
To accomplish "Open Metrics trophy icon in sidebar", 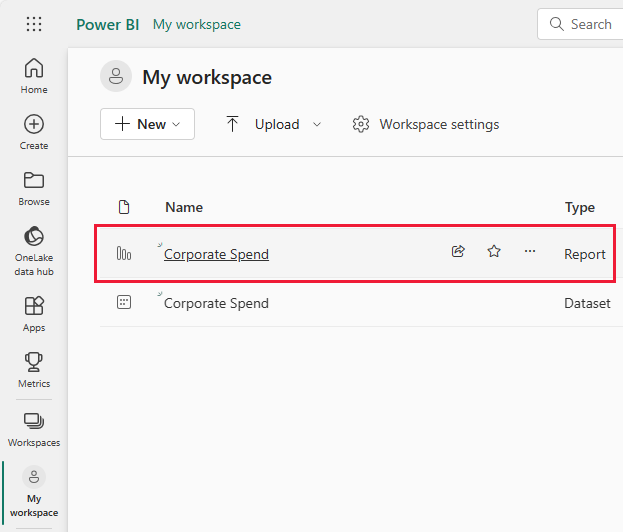I will tap(34, 370).
